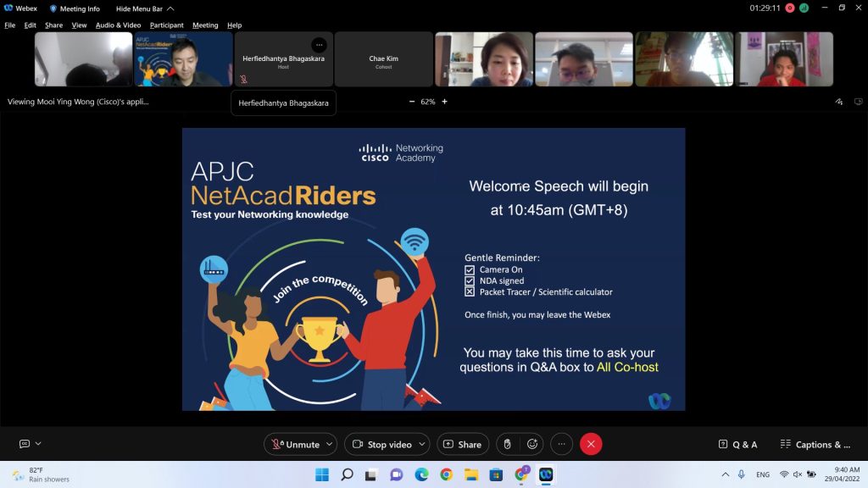Open Task View on the taskbar
The width and height of the screenshot is (868, 488).
(x=371, y=474)
